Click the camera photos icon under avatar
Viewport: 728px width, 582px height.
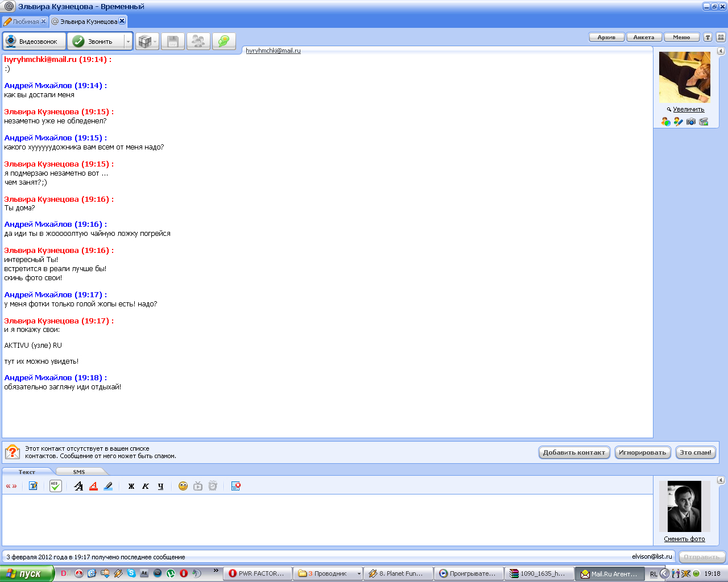point(691,122)
